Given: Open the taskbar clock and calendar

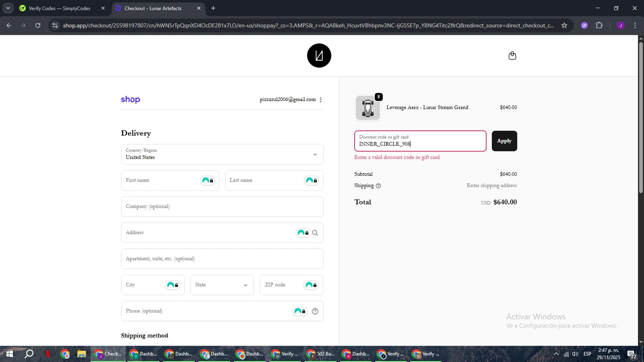Looking at the screenshot, I should click(608, 354).
